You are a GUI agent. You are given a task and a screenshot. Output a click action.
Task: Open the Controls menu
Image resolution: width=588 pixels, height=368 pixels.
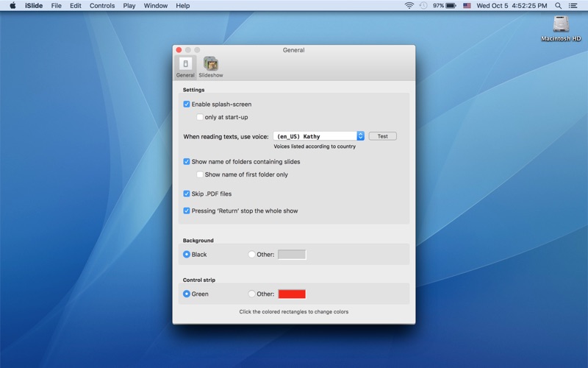coord(102,6)
